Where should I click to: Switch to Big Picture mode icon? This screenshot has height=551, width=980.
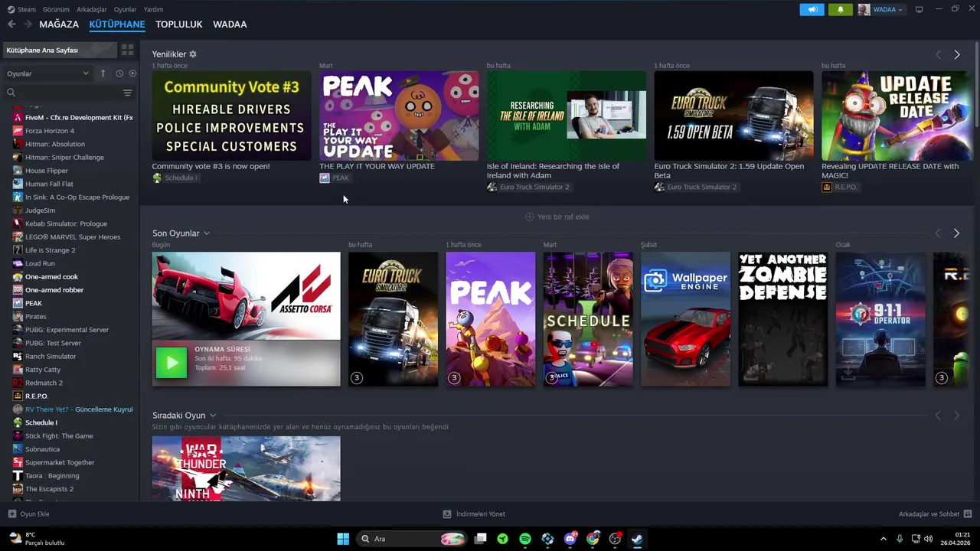919,9
